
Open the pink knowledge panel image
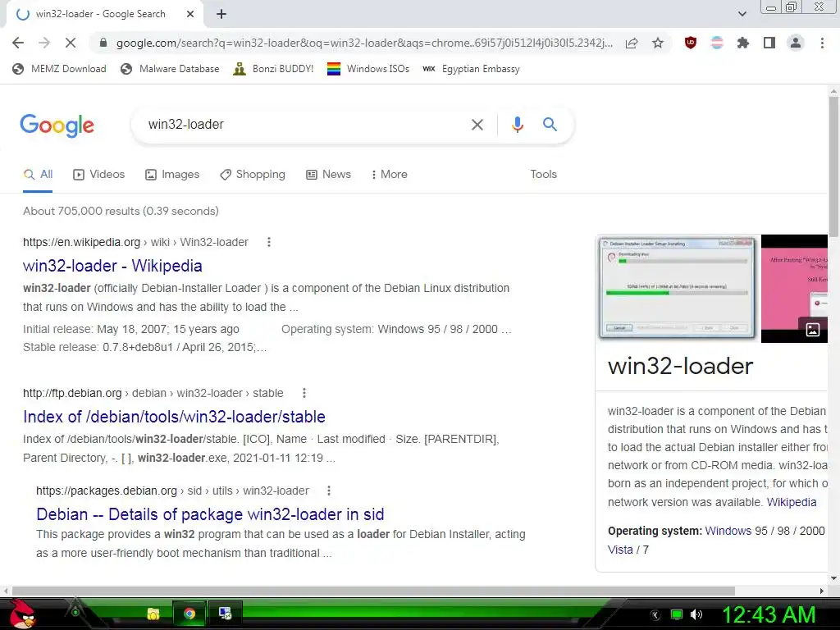pos(794,288)
